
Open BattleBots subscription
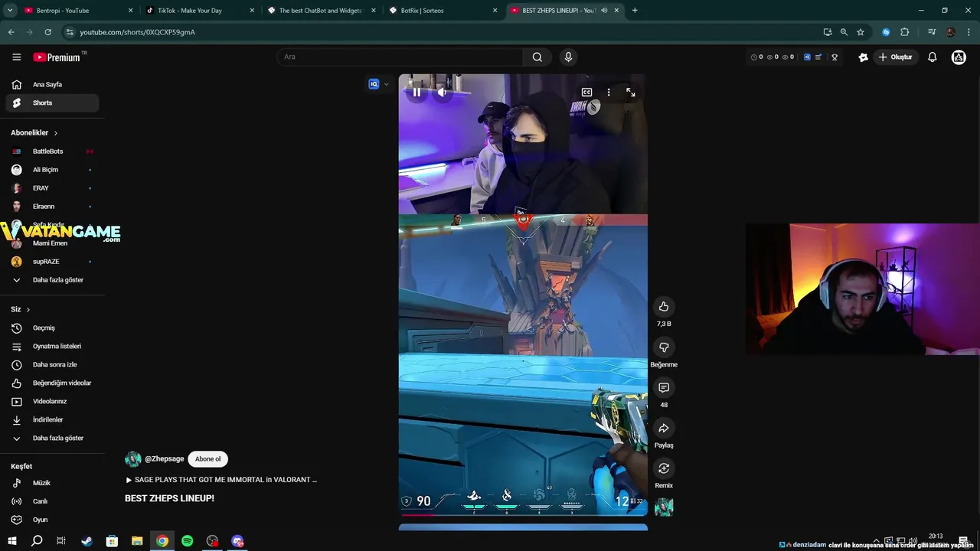[x=52, y=152]
